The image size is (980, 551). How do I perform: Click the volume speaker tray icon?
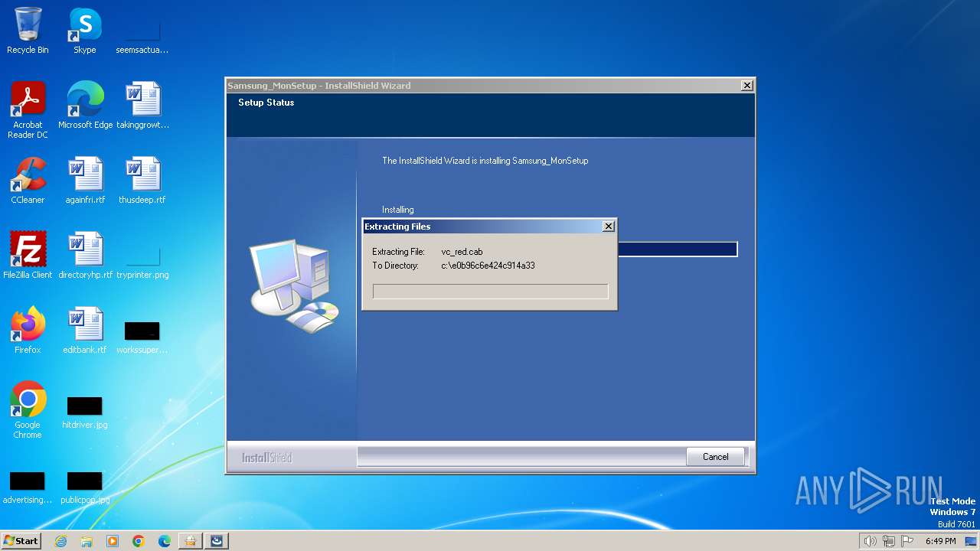click(870, 541)
